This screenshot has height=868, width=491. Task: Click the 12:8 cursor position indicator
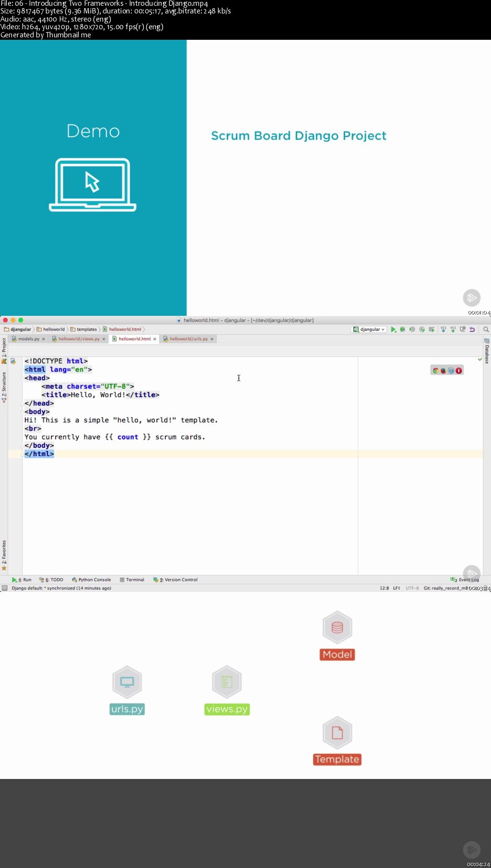[385, 588]
